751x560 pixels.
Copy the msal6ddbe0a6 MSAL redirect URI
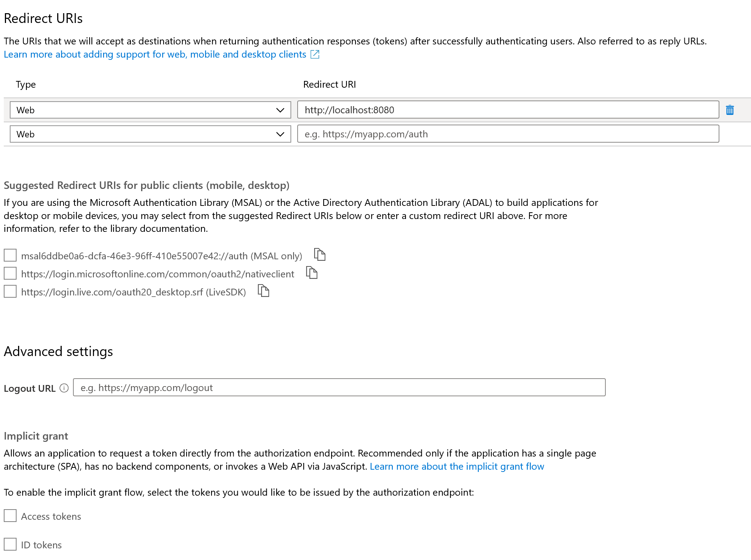[320, 255]
